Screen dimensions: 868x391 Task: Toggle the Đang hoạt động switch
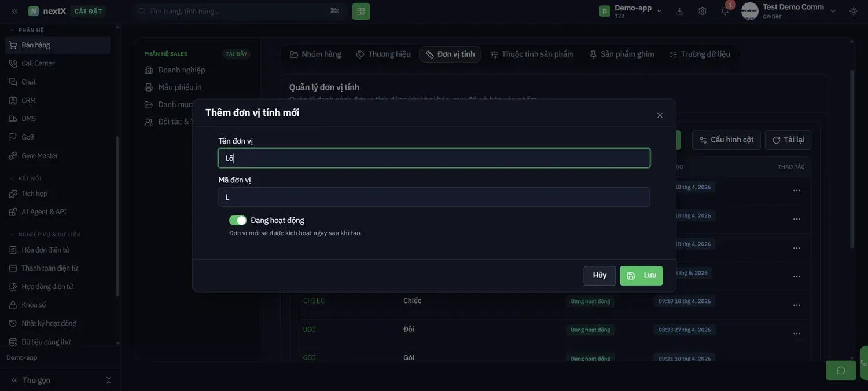coord(238,220)
